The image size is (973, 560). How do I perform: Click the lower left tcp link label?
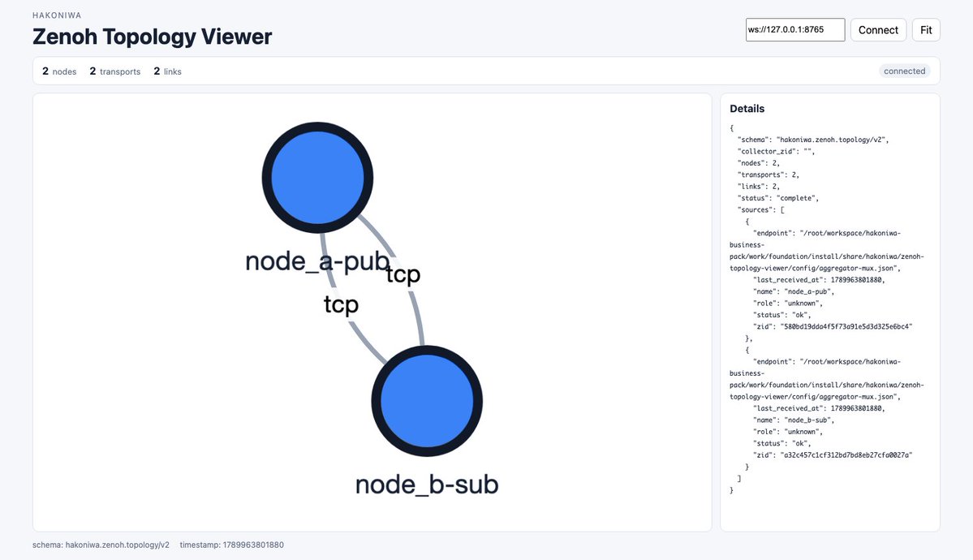(342, 305)
